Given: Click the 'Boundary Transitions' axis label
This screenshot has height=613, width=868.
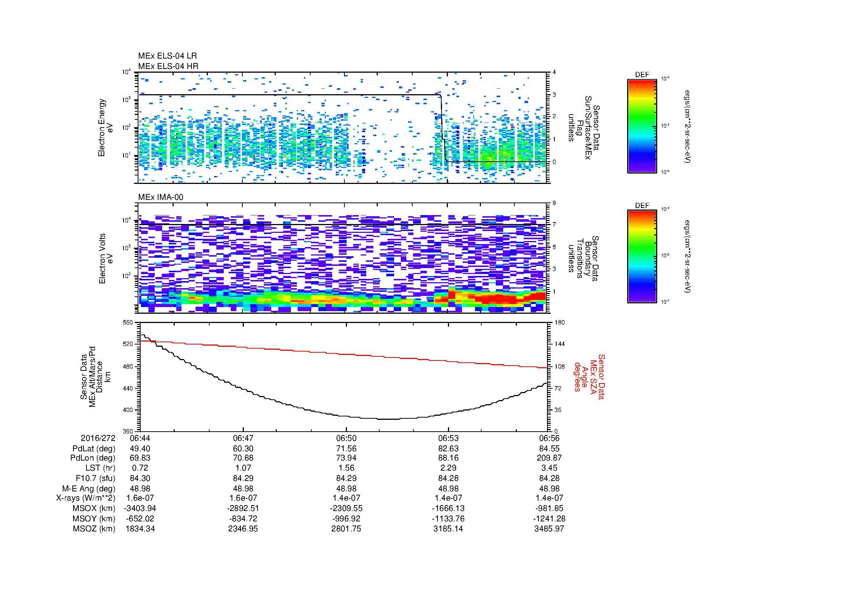Looking at the screenshot, I should (x=584, y=259).
